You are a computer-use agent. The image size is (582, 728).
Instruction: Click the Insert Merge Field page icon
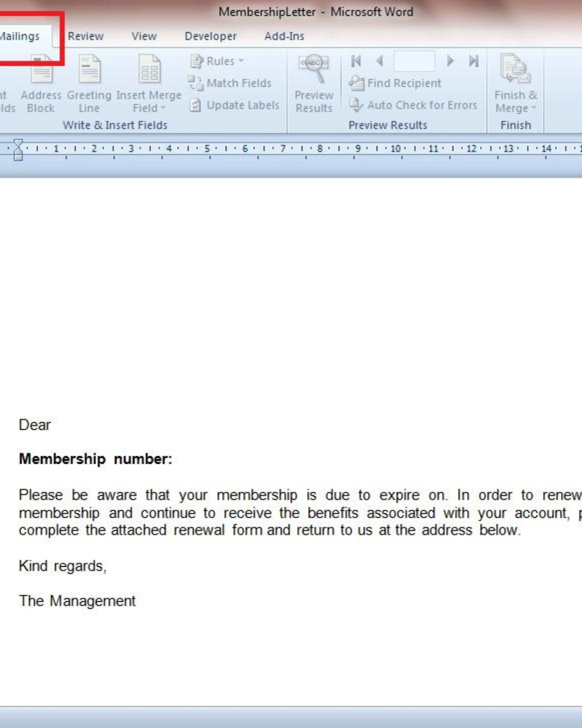point(150,69)
